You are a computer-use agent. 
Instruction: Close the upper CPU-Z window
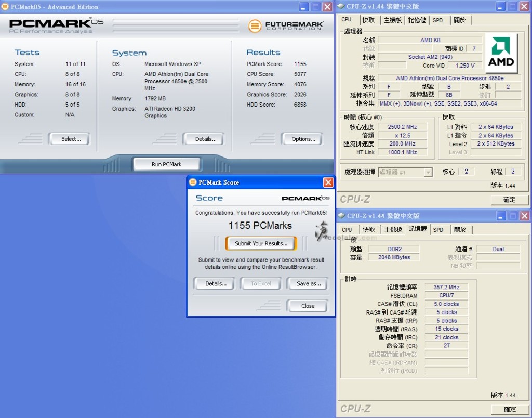click(524, 6)
